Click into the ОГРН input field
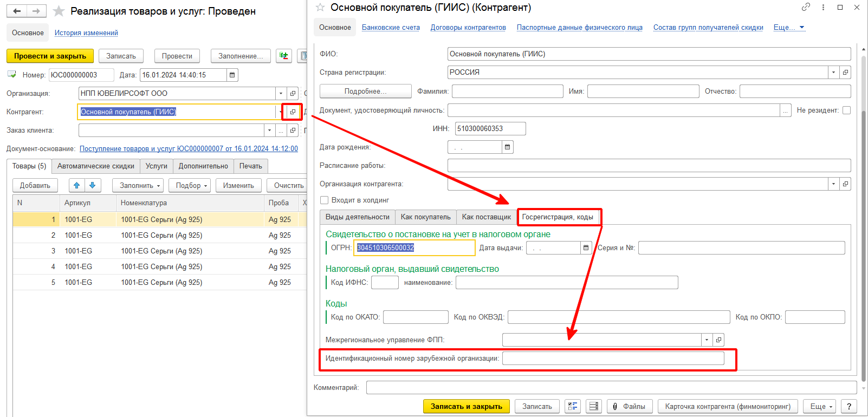This screenshot has height=417, width=868. click(414, 247)
